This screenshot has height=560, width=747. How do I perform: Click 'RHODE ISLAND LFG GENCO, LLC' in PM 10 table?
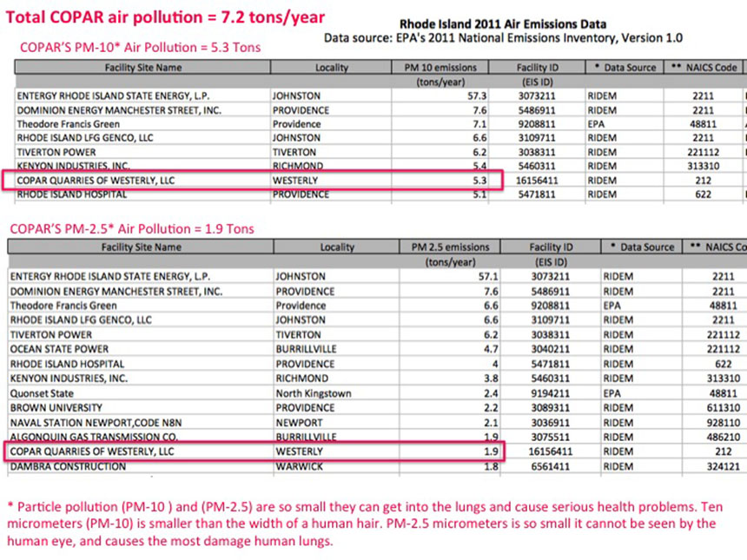point(85,138)
